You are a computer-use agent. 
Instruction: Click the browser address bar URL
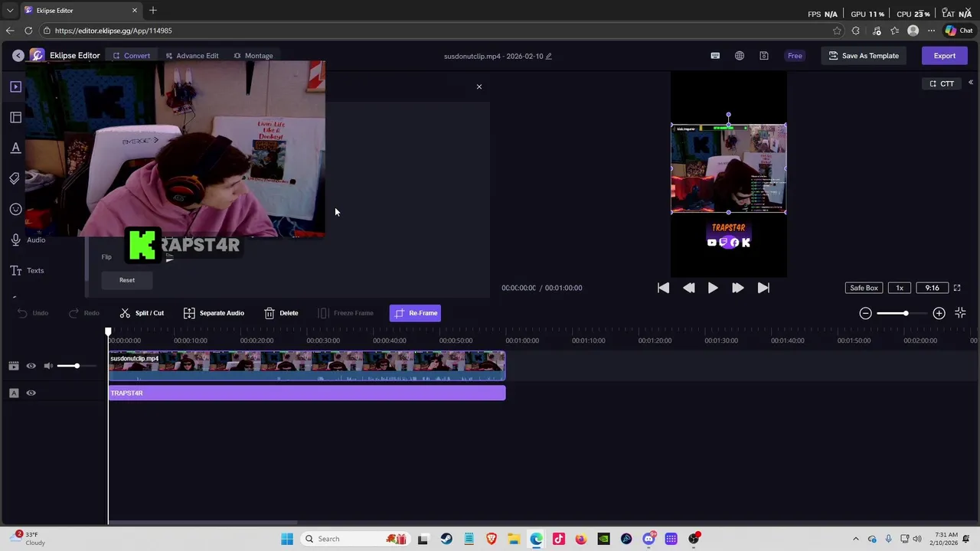(x=113, y=31)
